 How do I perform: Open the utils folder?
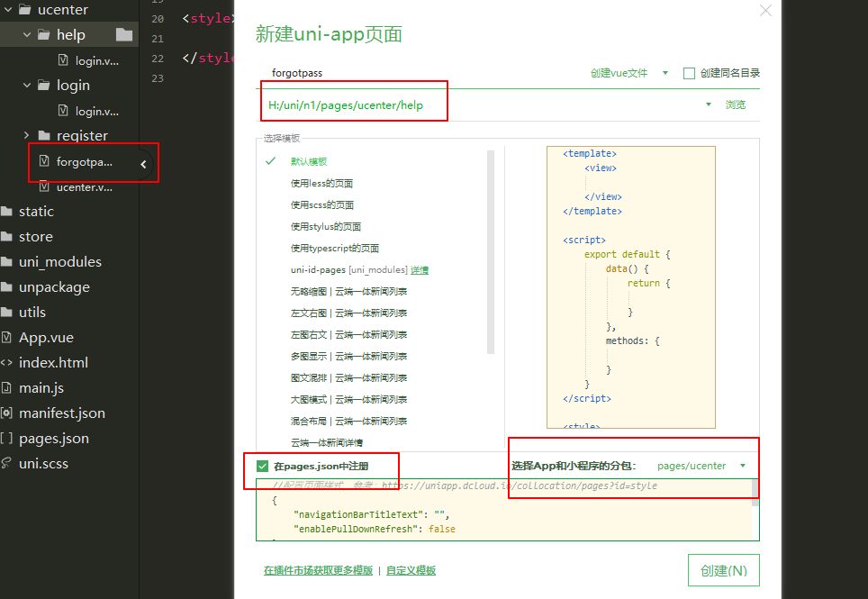point(32,313)
